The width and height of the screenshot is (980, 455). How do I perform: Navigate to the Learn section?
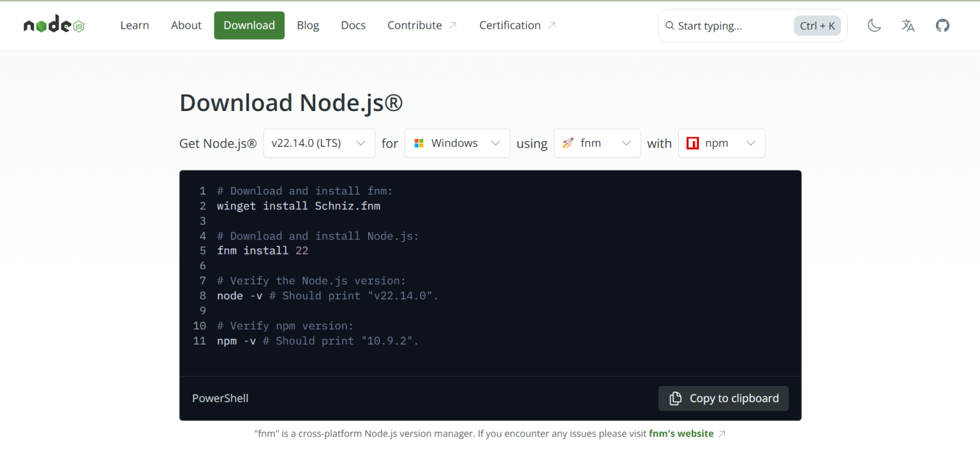[134, 25]
